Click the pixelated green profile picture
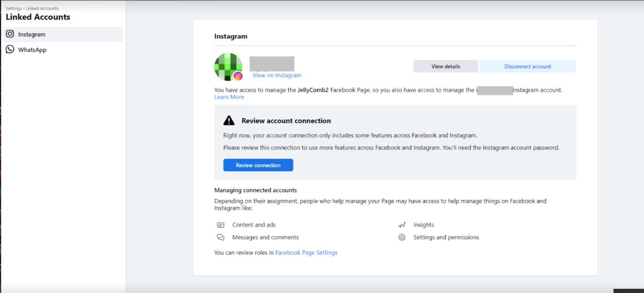 (227, 66)
